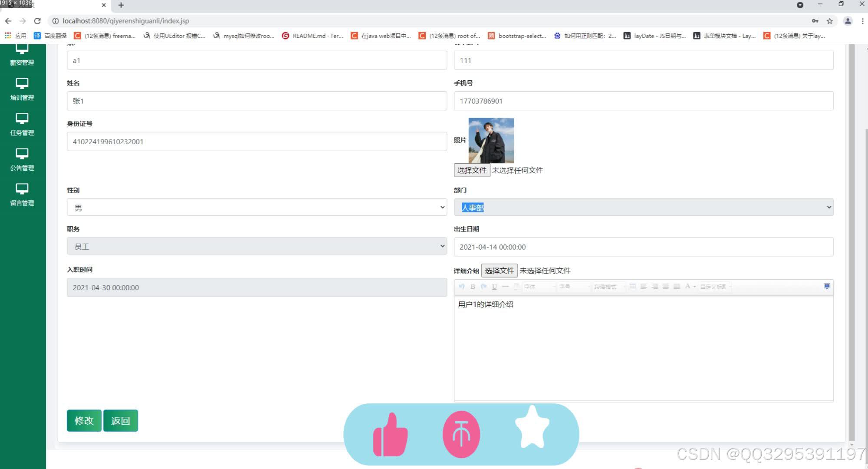Click the browser back arrow
868x469 pixels.
pyautogui.click(x=8, y=21)
